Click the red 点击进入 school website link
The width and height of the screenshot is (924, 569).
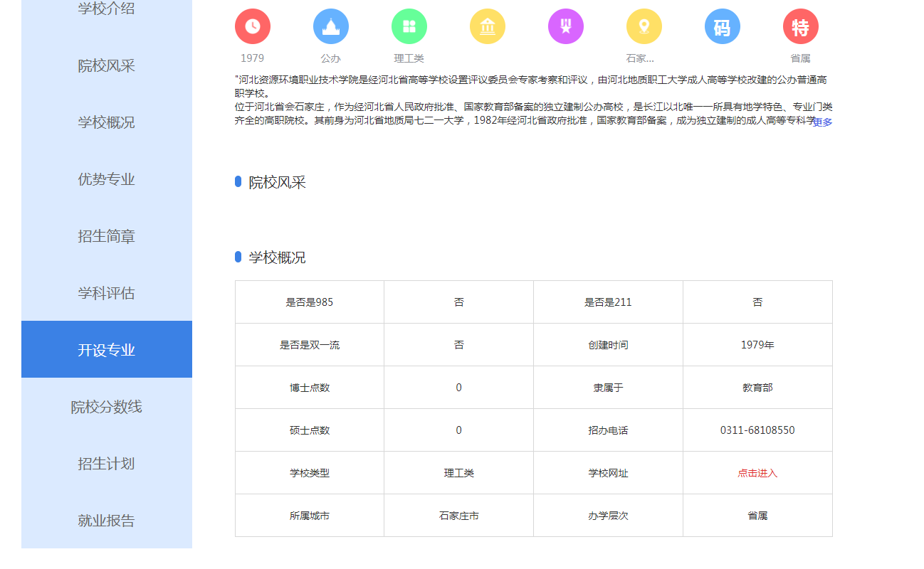pyautogui.click(x=757, y=473)
